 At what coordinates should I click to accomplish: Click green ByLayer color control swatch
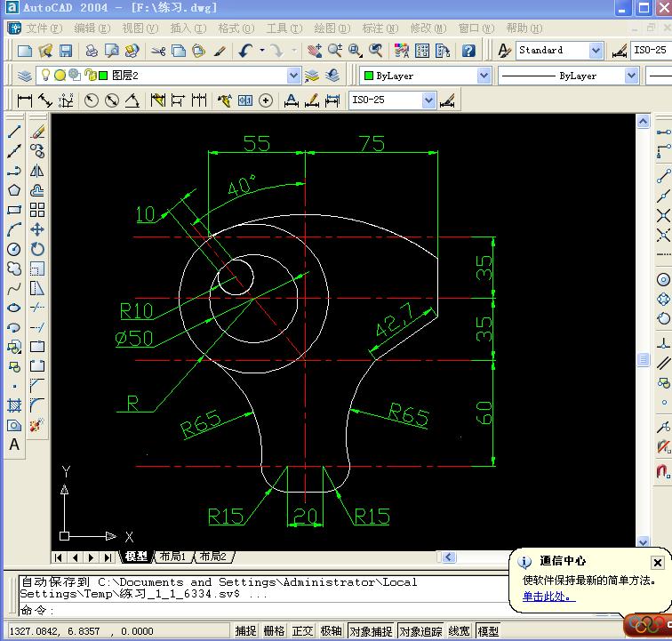pyautogui.click(x=369, y=76)
